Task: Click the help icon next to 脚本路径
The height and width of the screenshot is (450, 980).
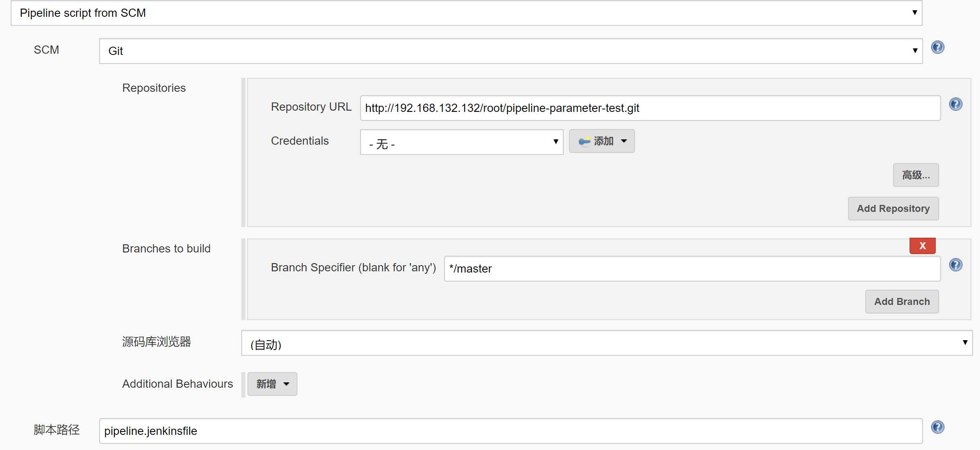Action: pyautogui.click(x=937, y=427)
